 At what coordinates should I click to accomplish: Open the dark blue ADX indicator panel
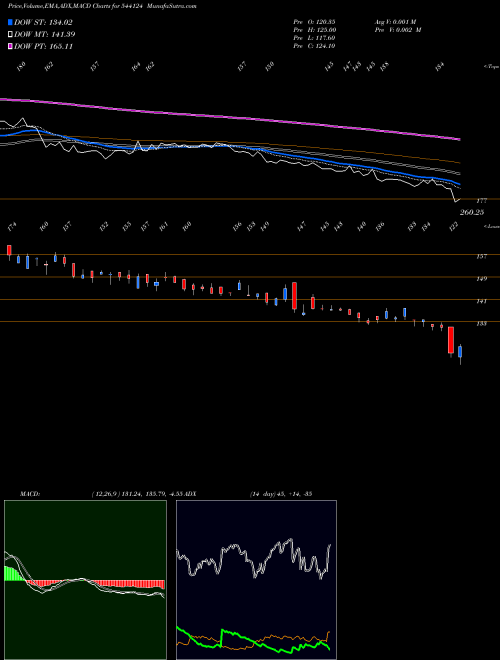256,580
